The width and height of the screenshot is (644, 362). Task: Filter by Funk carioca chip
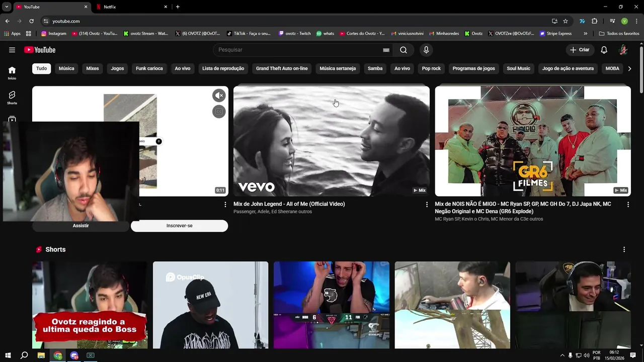point(149,68)
